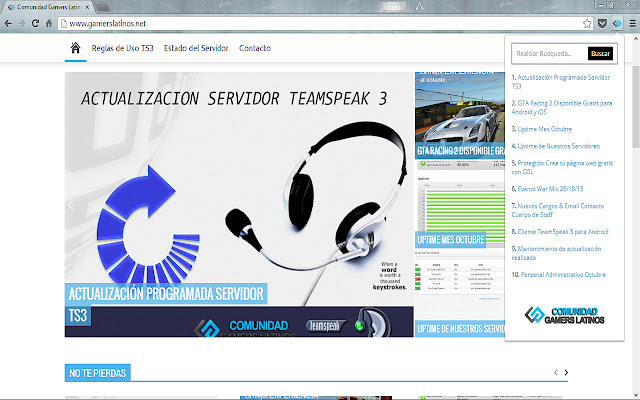Image resolution: width=640 pixels, height=400 pixels.
Task: Open link 2 GTA Racing 2 Disponible Gratis
Action: tap(562, 107)
